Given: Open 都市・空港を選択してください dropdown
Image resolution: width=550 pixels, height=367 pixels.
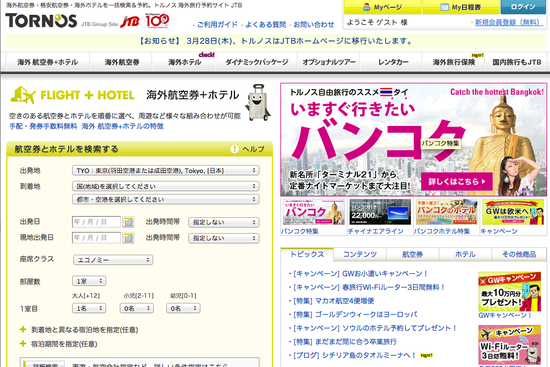Looking at the screenshot, I should pyautogui.click(x=166, y=199).
